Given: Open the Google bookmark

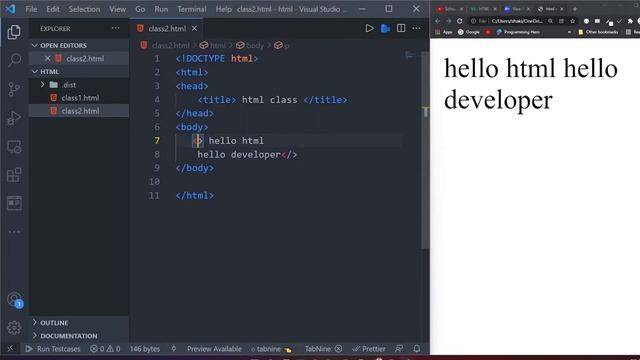Looking at the screenshot, I should coord(469,32).
